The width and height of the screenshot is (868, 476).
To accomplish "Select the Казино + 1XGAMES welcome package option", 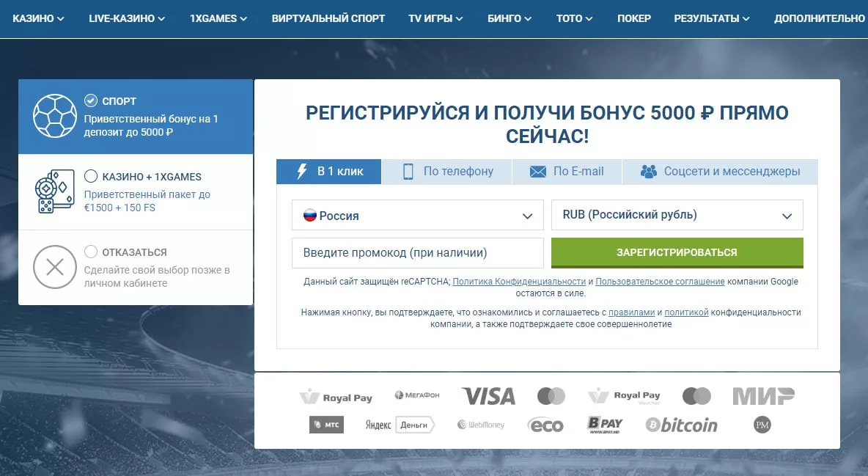I will (92, 176).
